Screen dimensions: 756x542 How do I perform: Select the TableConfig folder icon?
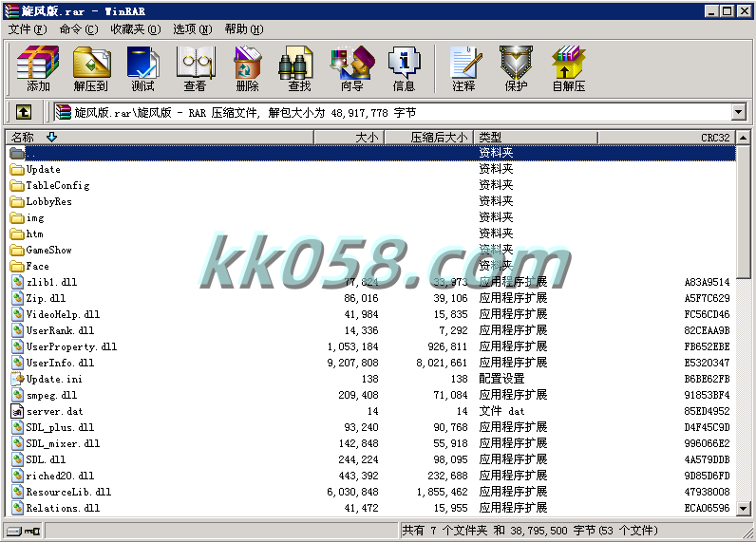(17, 185)
